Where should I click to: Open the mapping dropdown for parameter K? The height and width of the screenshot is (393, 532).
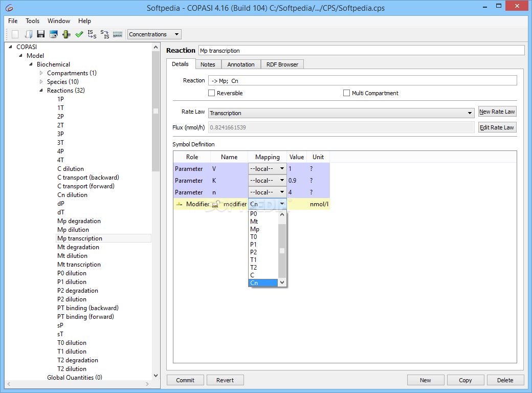[x=268, y=181]
